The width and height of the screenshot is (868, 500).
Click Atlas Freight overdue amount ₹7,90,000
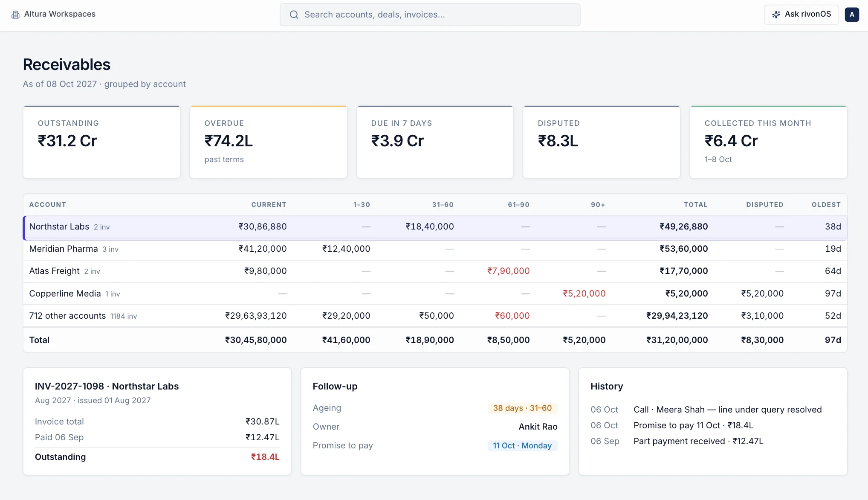click(x=508, y=271)
